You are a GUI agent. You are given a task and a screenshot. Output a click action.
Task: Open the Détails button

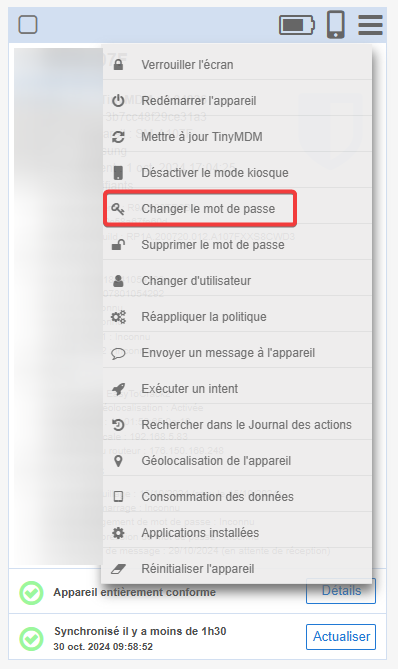(x=341, y=591)
